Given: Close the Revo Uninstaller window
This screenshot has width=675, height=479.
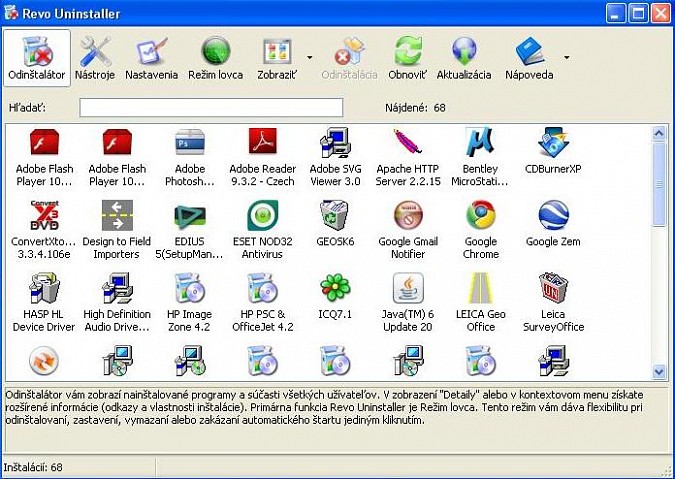Looking at the screenshot, I should pos(661,13).
